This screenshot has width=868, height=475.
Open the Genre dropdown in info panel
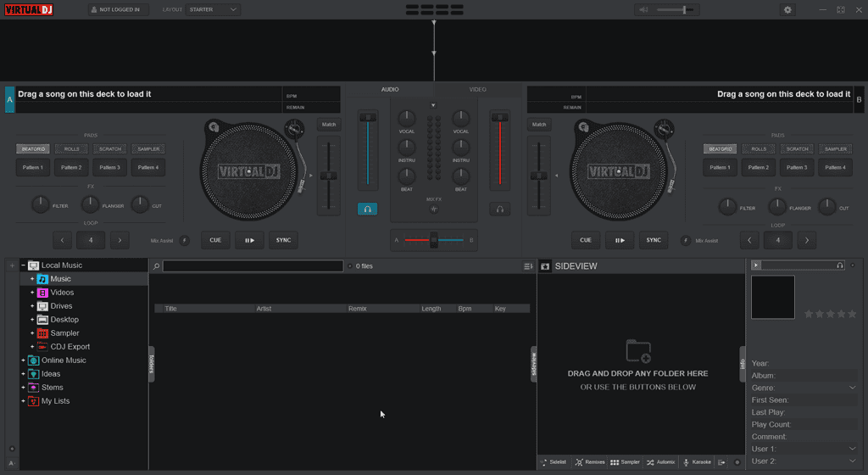(852, 388)
